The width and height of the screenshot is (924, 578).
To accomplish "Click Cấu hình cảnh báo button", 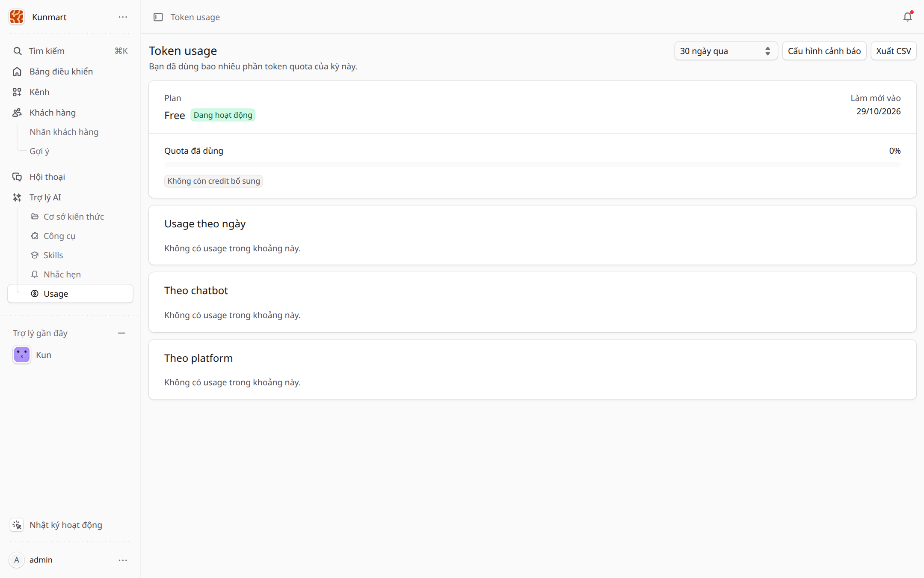I will (824, 51).
